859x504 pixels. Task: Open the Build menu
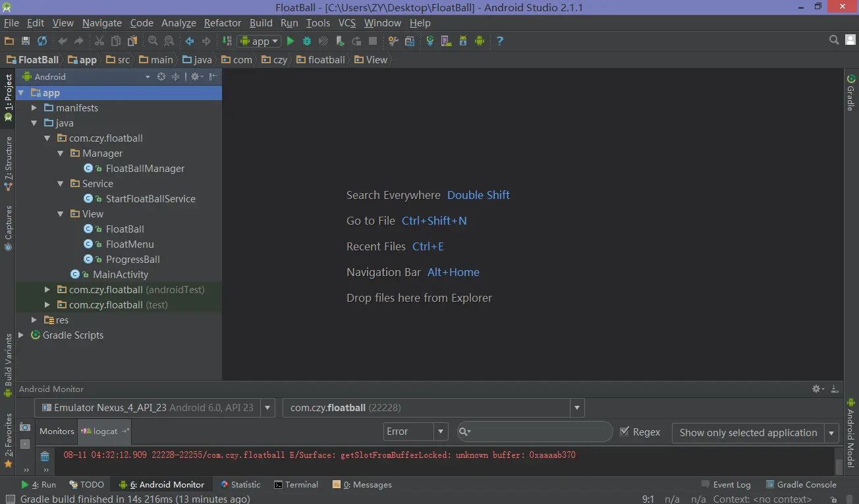pos(261,22)
